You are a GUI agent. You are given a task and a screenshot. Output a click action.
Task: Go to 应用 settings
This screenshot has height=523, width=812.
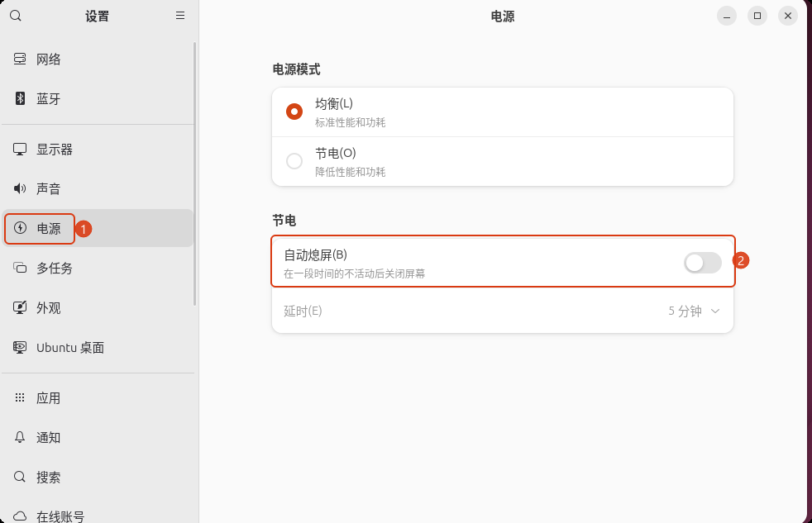pos(98,397)
